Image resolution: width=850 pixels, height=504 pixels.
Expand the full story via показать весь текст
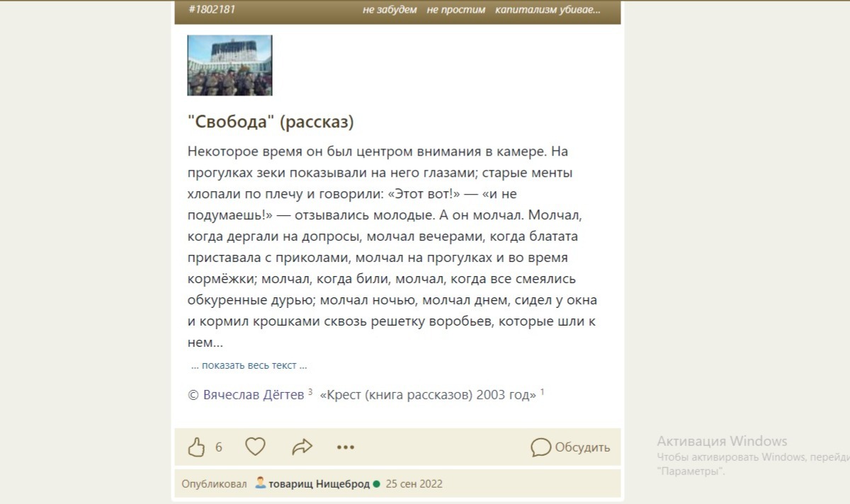(x=248, y=365)
